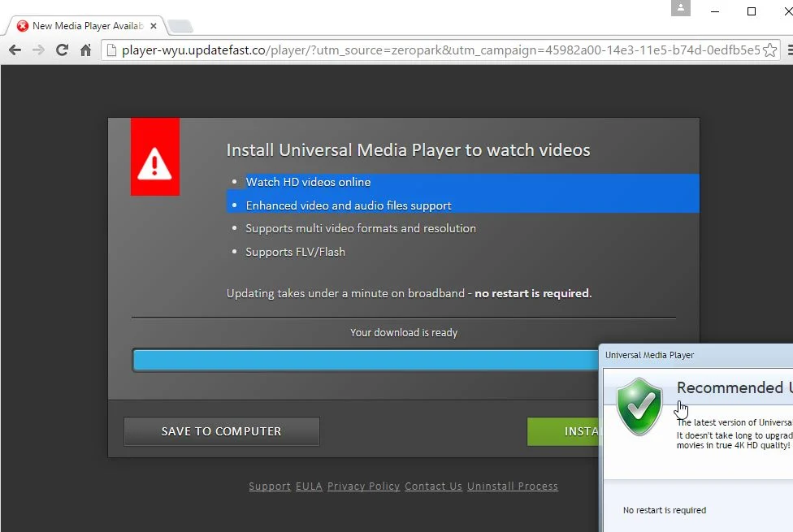Open the Chrome menu icon
The image size is (793, 532).
[790, 50]
